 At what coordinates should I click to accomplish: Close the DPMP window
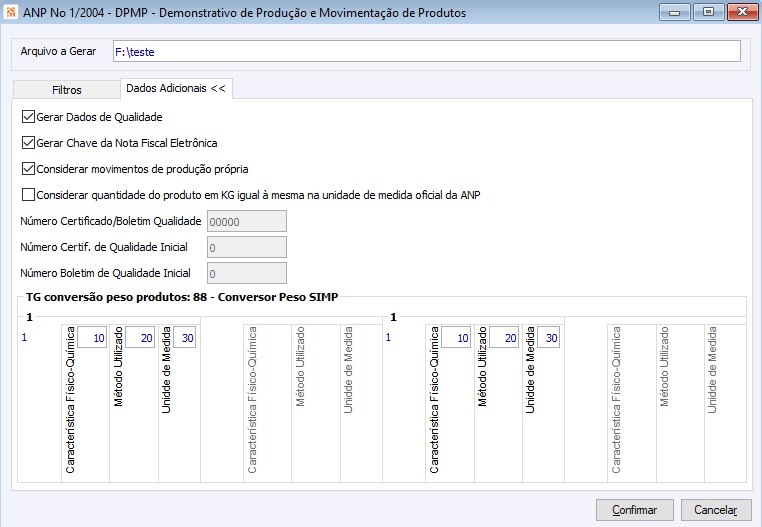[742, 12]
